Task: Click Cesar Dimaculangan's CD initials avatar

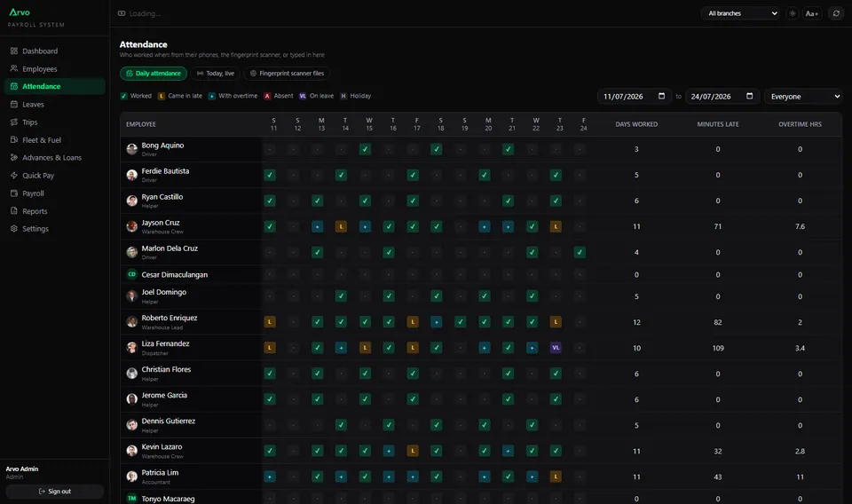Action: (131, 275)
